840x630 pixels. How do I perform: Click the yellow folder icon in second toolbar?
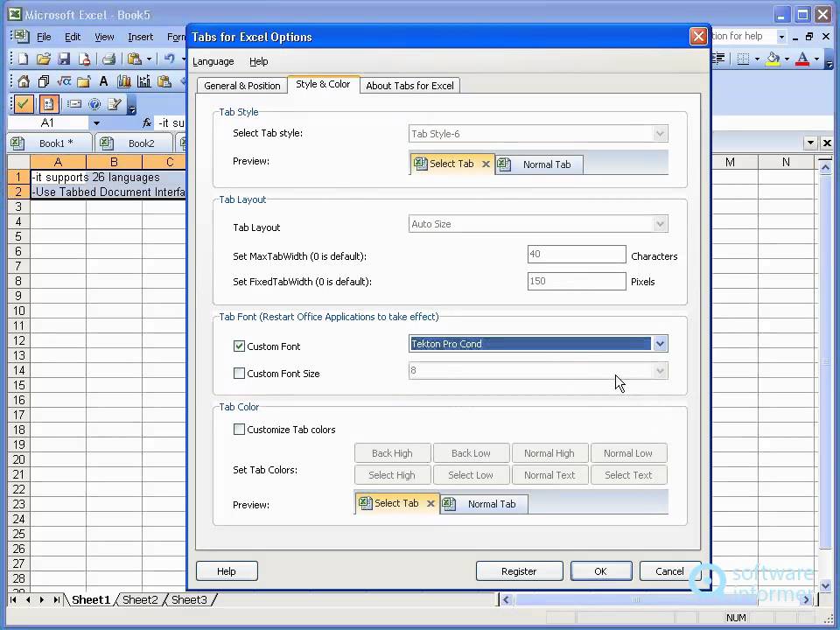click(x=84, y=81)
